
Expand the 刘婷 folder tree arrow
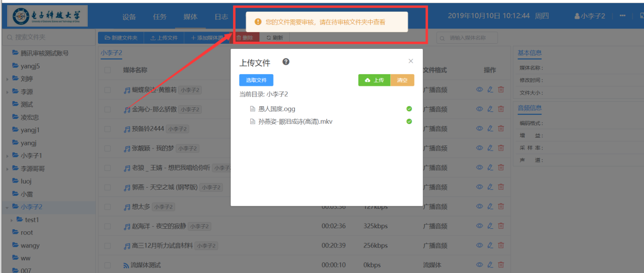click(7, 79)
